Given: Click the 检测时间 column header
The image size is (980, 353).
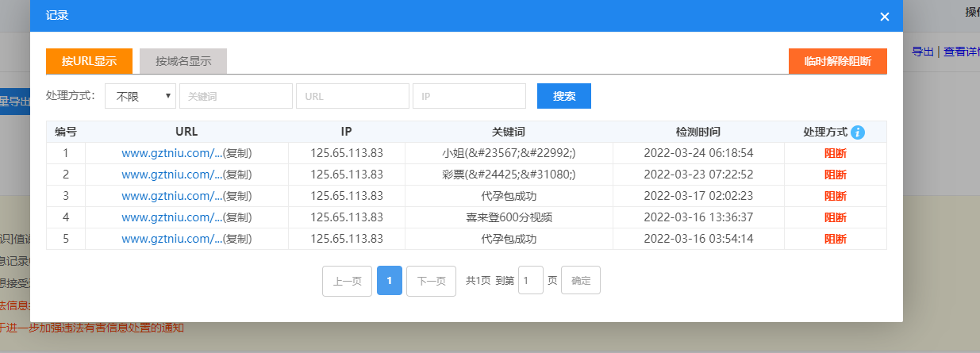Looking at the screenshot, I should click(698, 132).
